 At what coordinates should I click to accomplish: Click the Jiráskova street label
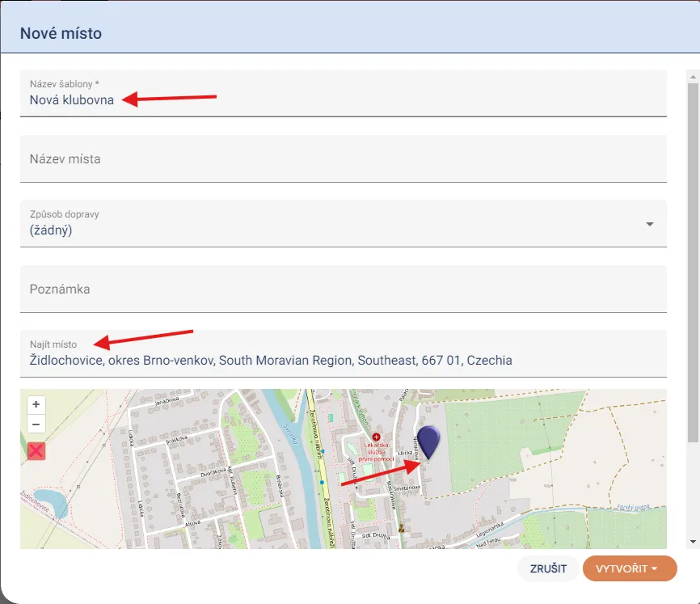click(177, 439)
